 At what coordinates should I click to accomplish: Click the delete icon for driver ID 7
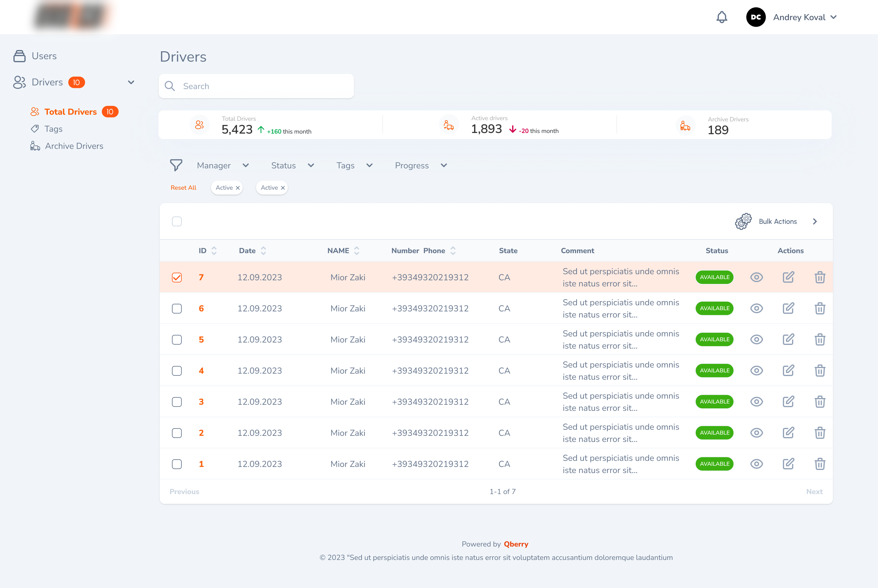coord(820,277)
